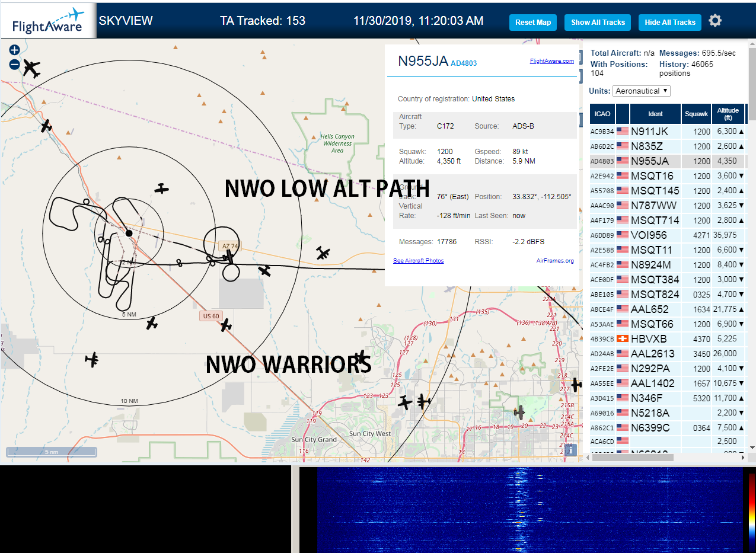The width and height of the screenshot is (756, 553).
Task: Sort table by ICAO column
Action: [x=602, y=114]
